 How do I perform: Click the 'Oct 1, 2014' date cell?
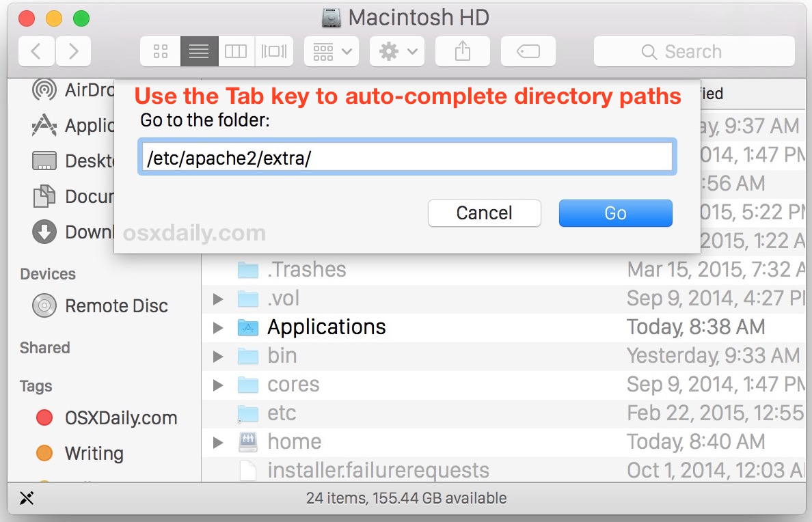pyautogui.click(x=716, y=470)
